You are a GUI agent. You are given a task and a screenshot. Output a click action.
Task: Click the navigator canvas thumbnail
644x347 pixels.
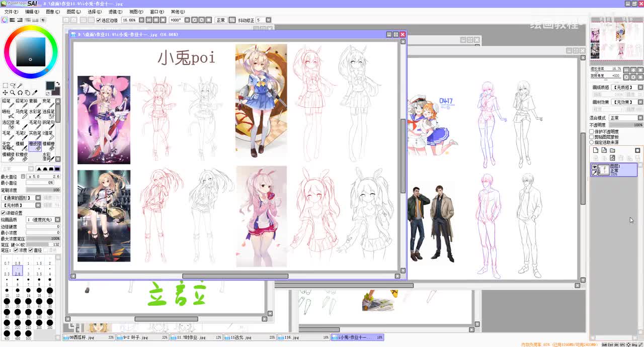[616, 41]
